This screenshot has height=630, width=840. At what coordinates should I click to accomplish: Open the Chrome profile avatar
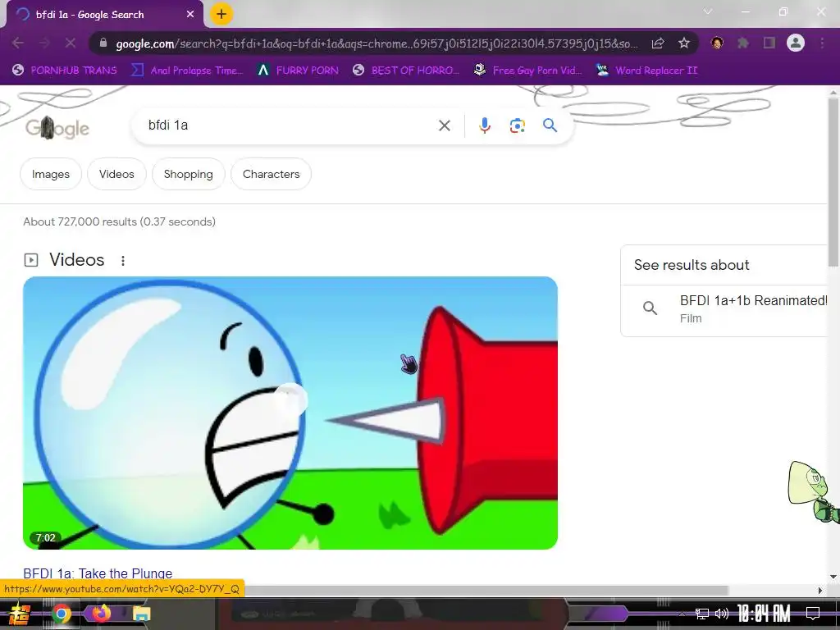(796, 43)
